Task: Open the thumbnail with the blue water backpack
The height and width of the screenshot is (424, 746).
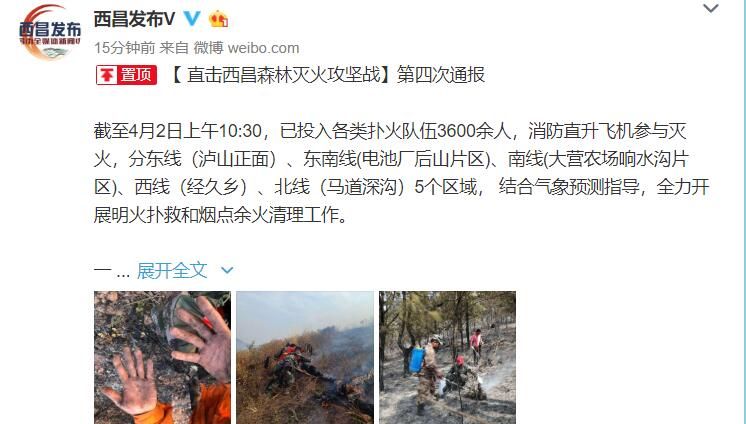Action: [x=447, y=357]
